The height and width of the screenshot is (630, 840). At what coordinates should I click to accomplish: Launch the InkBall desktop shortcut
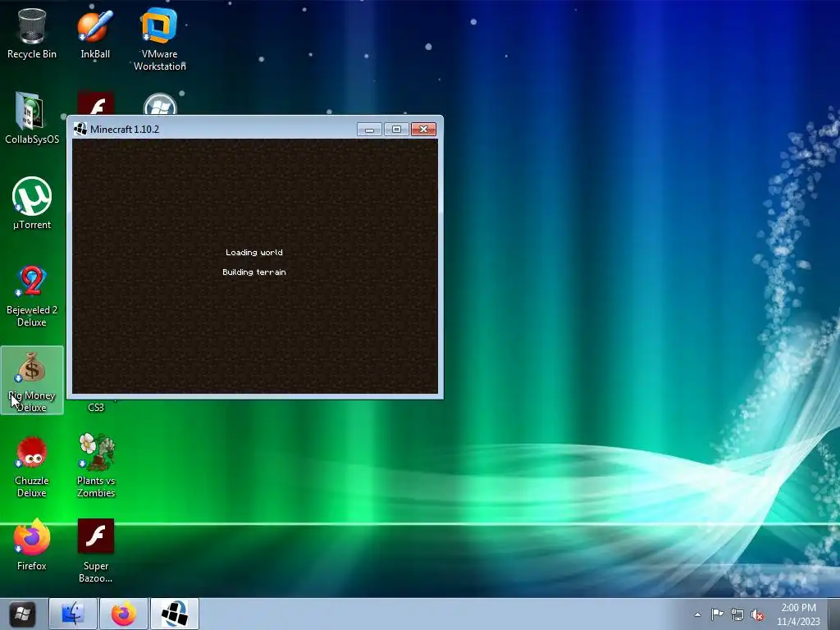95,33
